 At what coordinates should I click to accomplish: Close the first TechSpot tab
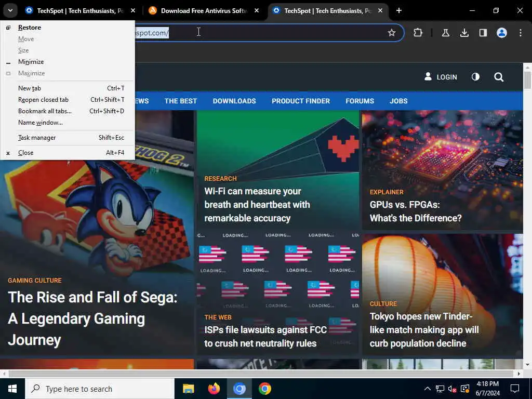(133, 10)
